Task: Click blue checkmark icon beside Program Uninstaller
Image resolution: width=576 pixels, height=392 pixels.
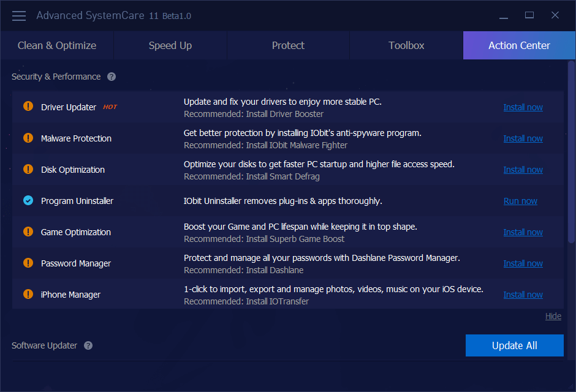Action: pos(28,200)
